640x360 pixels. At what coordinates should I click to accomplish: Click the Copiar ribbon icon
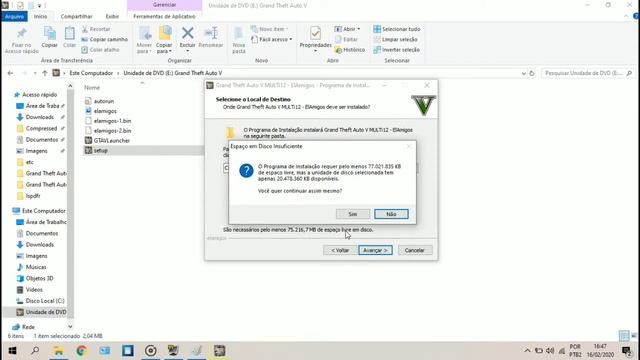click(x=49, y=37)
